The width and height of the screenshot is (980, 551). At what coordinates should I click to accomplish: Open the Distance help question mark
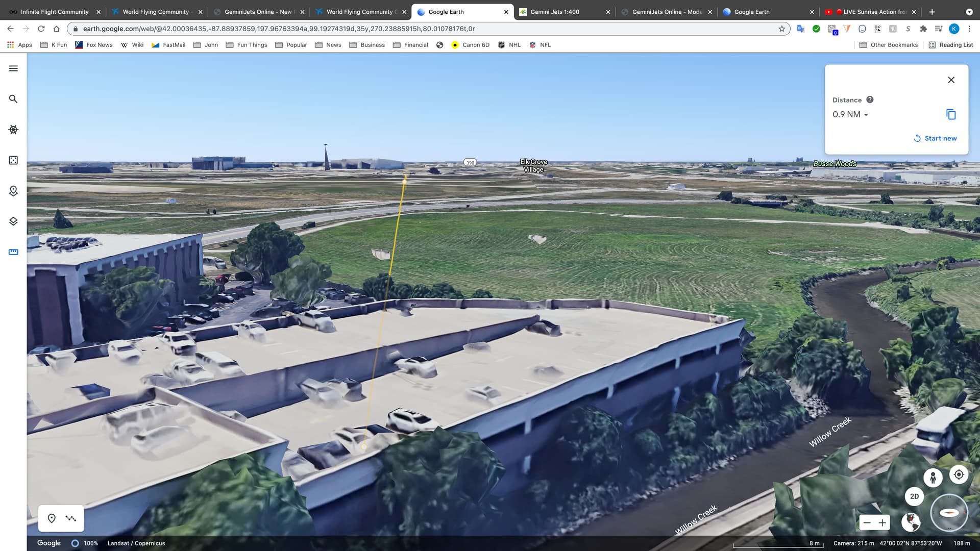[870, 100]
